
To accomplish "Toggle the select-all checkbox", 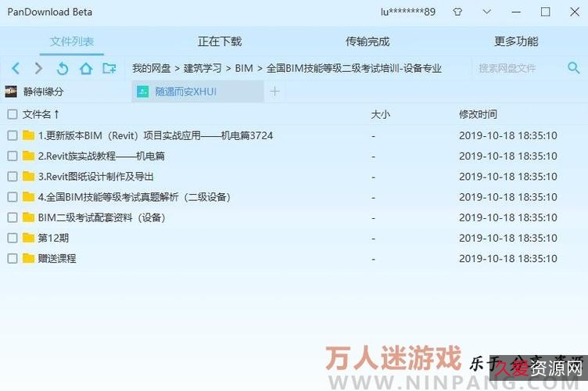I will (13, 114).
